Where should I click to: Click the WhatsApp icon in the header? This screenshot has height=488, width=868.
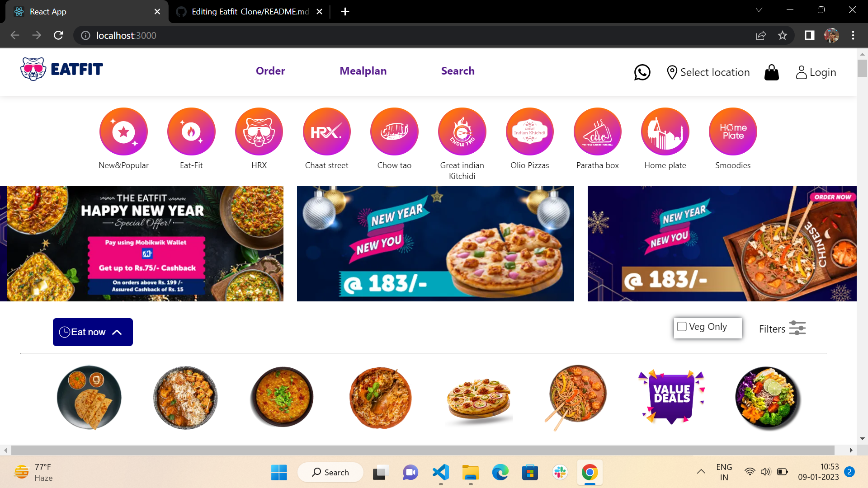coord(642,72)
